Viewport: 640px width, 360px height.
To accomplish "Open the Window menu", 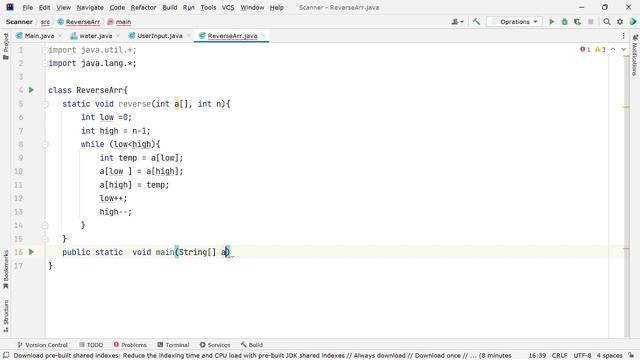I will coord(252,7).
